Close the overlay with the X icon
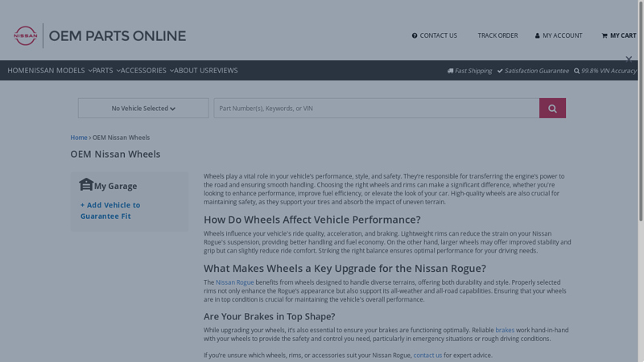The width and height of the screenshot is (644, 362). [629, 60]
